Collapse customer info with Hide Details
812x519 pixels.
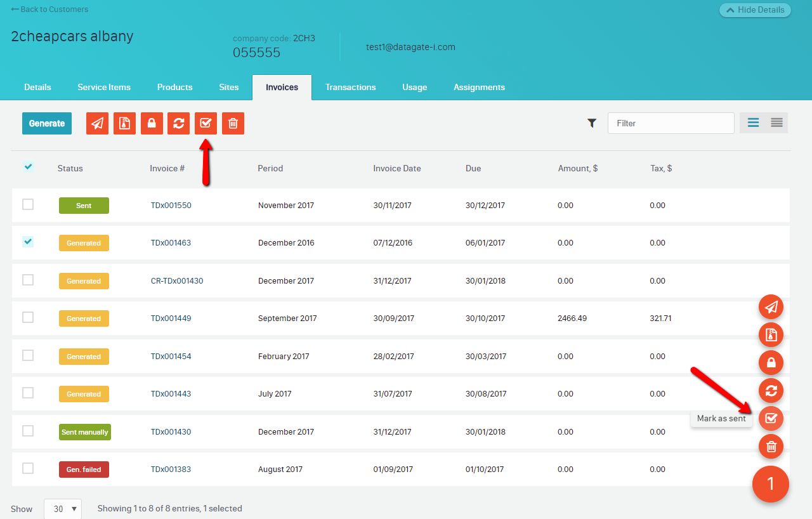pos(755,10)
